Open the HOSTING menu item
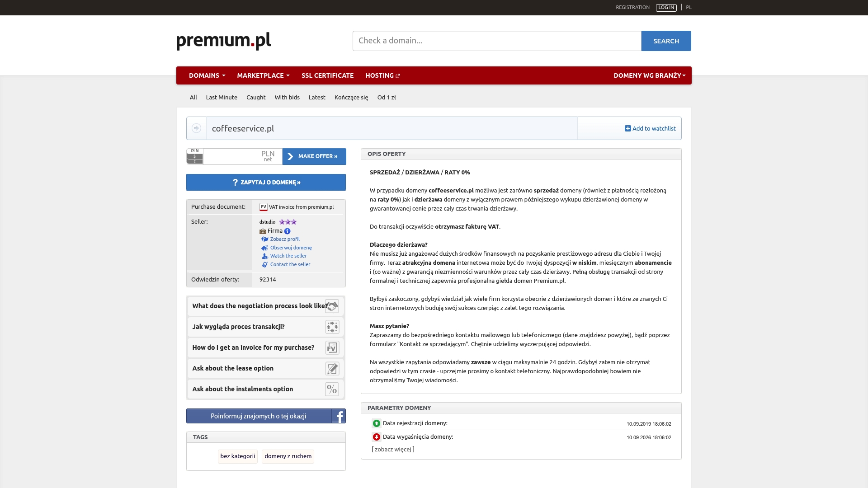Screen dimensions: 868x488 tap(380, 75)
